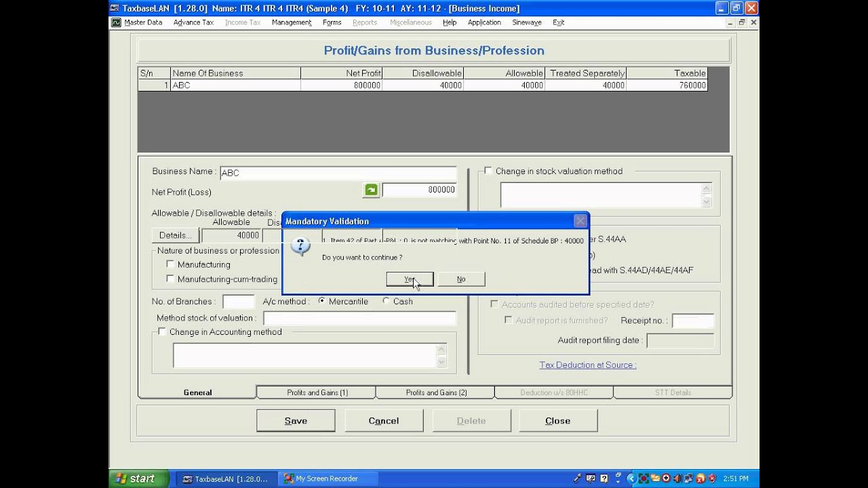Select the General tab
The width and height of the screenshot is (868, 488).
(197, 392)
